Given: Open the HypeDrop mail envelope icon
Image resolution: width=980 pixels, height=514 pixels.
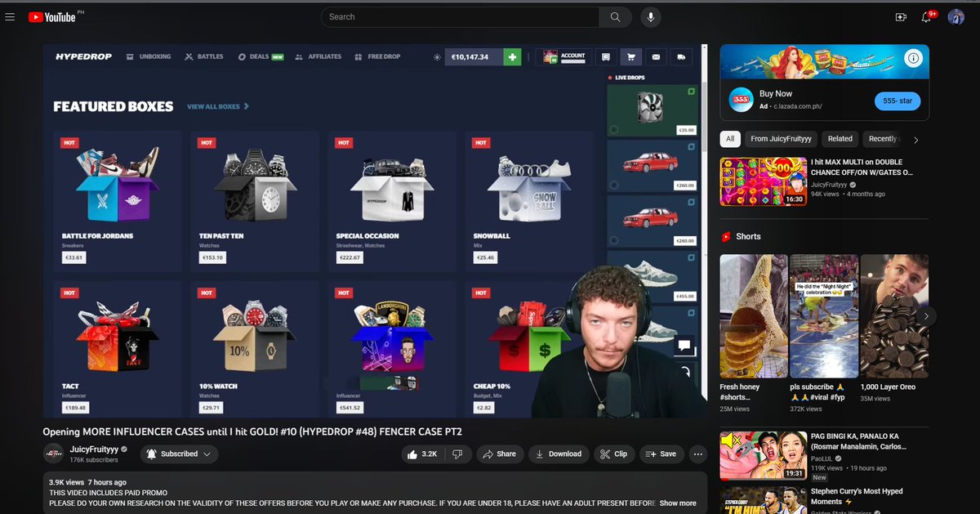Looking at the screenshot, I should coord(656,57).
